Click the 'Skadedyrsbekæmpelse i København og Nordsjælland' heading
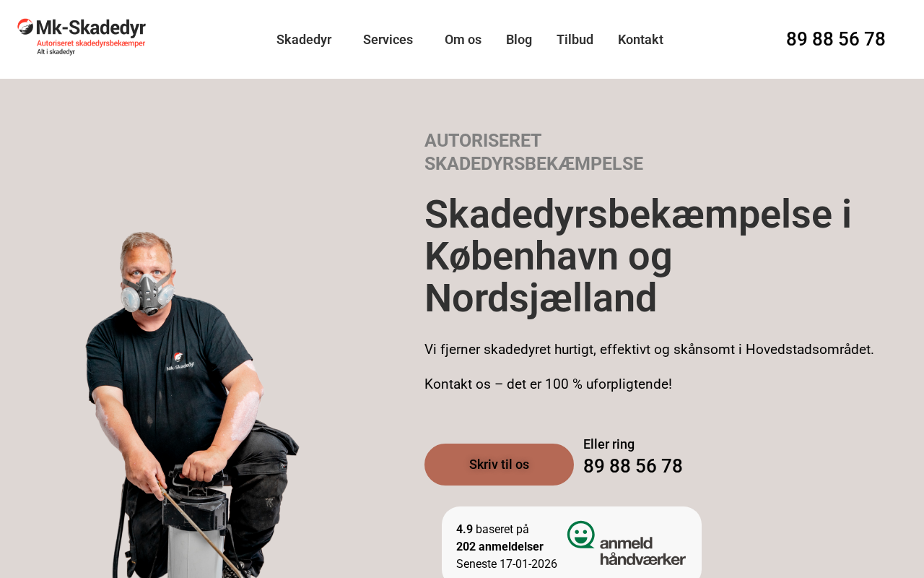The image size is (924, 578). [638, 256]
